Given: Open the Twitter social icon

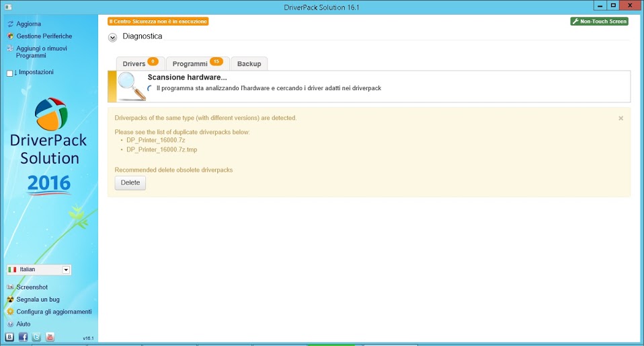Looking at the screenshot, I should [36, 337].
